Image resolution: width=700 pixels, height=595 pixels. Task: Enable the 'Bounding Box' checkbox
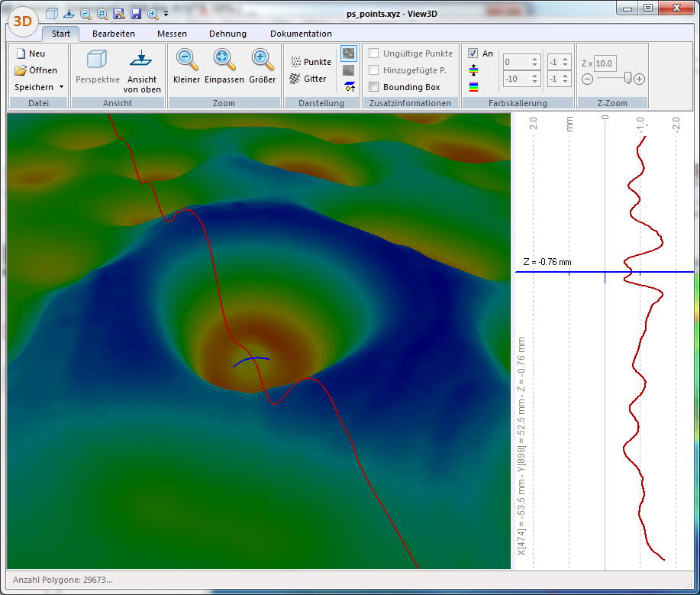pos(374,87)
